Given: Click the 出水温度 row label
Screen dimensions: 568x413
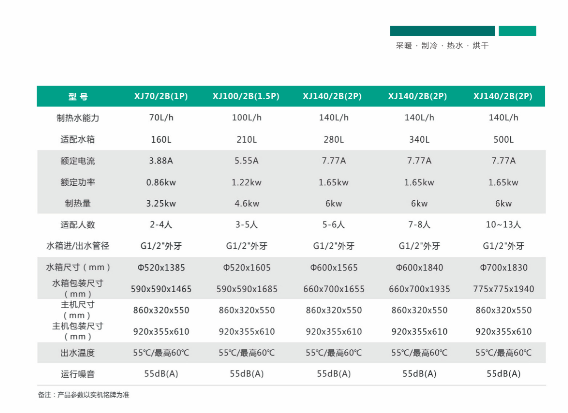Looking at the screenshot, I should 78,353.
